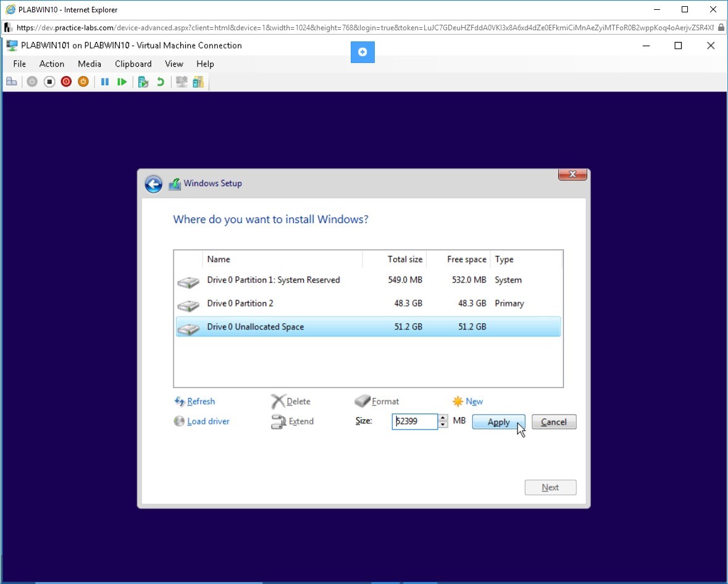Select the Drive 0 Unallocated Space row
The width and height of the screenshot is (728, 584).
click(368, 327)
